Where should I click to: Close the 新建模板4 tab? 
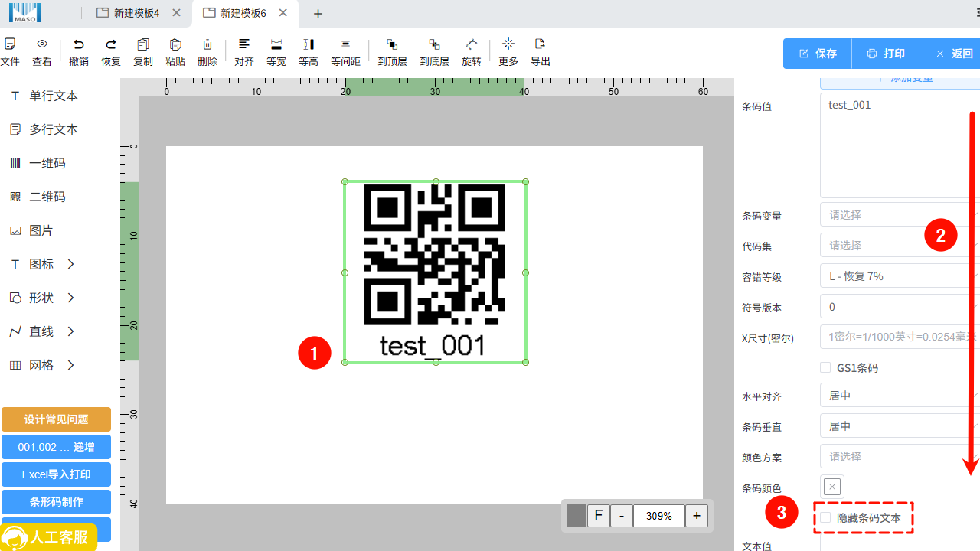point(178,14)
